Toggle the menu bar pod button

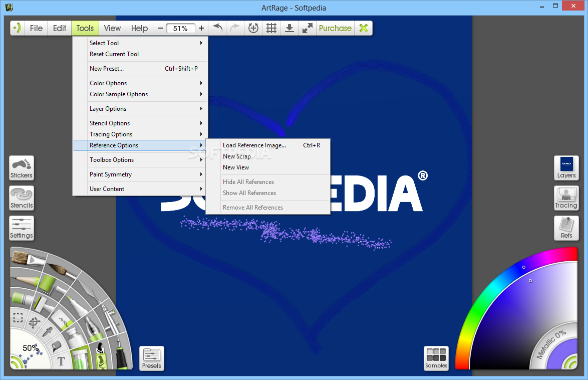[x=17, y=28]
